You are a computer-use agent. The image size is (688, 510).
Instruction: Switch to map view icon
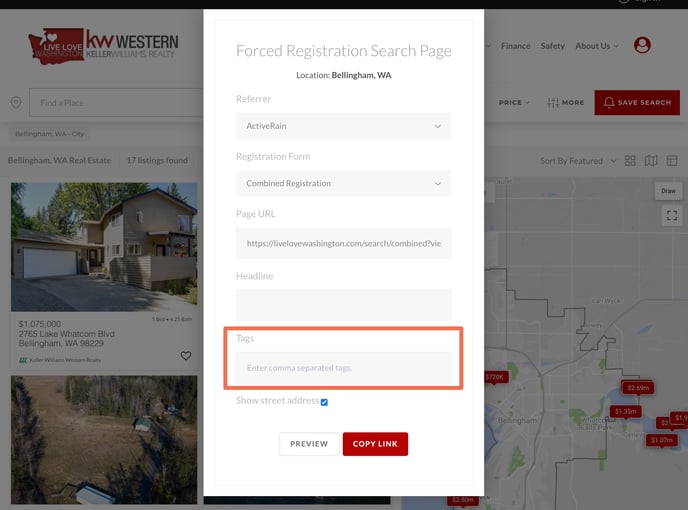[651, 161]
